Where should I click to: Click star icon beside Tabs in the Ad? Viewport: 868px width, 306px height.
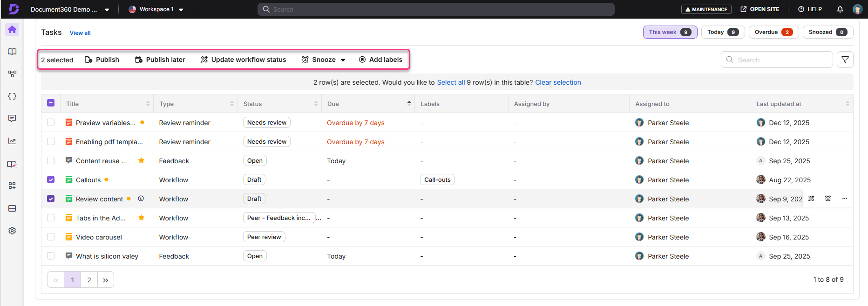tap(141, 218)
